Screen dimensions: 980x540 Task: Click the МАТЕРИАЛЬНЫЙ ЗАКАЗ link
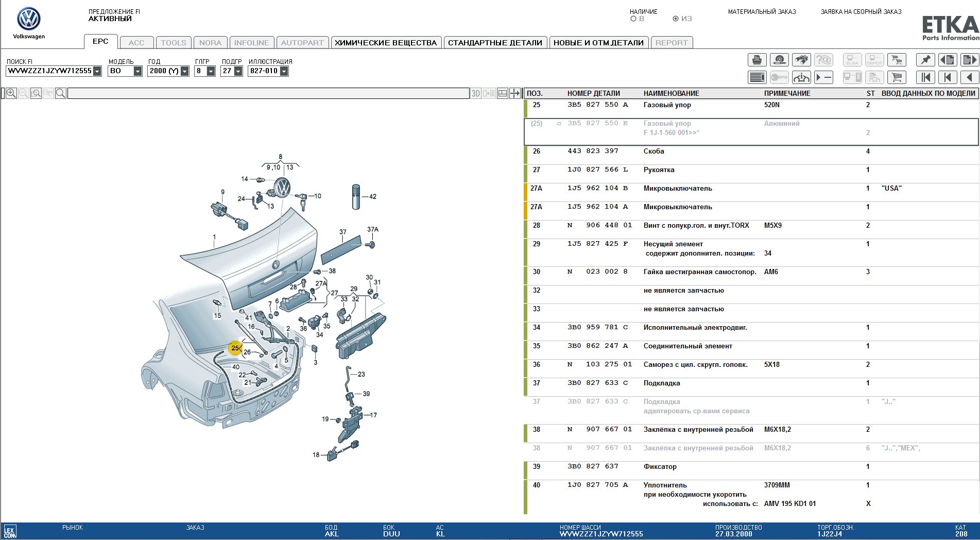[x=762, y=12]
